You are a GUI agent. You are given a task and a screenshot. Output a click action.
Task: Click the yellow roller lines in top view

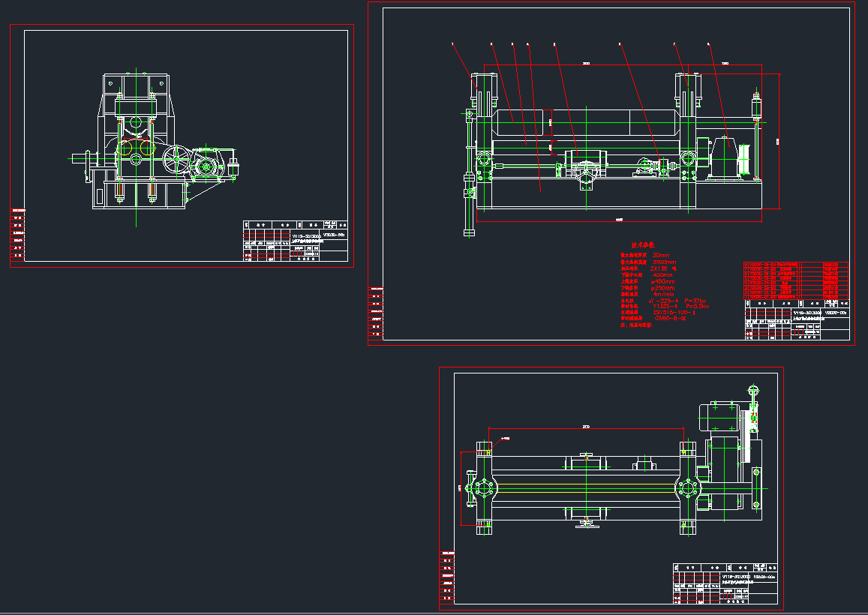click(x=585, y=489)
